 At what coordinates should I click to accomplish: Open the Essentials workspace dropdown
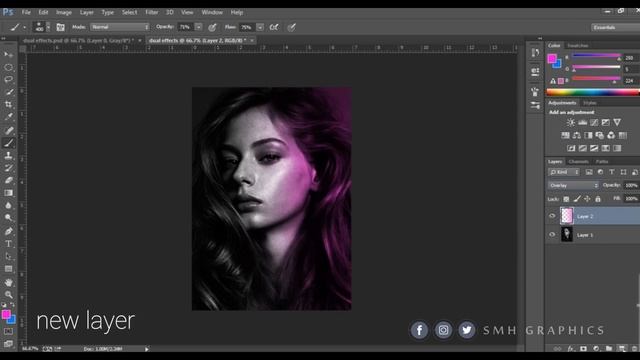point(616,27)
